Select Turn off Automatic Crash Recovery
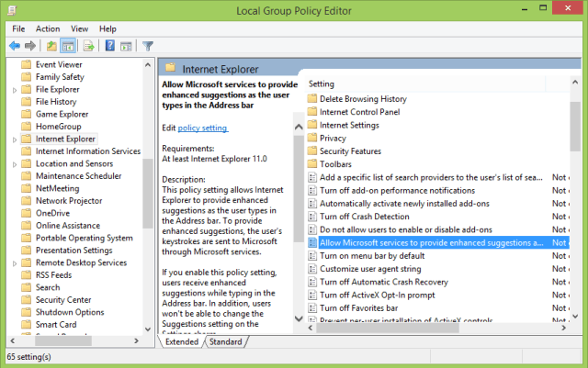 point(384,282)
